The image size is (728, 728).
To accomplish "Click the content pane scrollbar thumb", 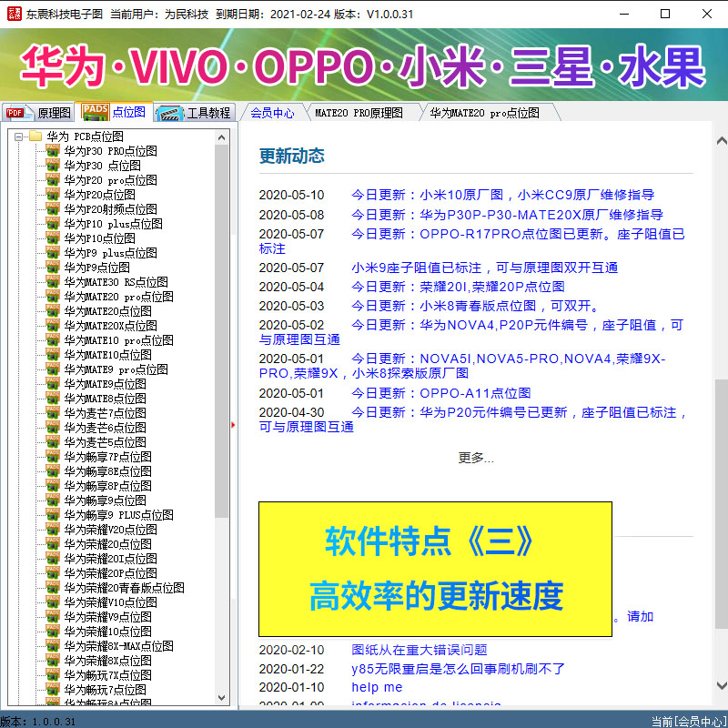I will coord(722,504).
